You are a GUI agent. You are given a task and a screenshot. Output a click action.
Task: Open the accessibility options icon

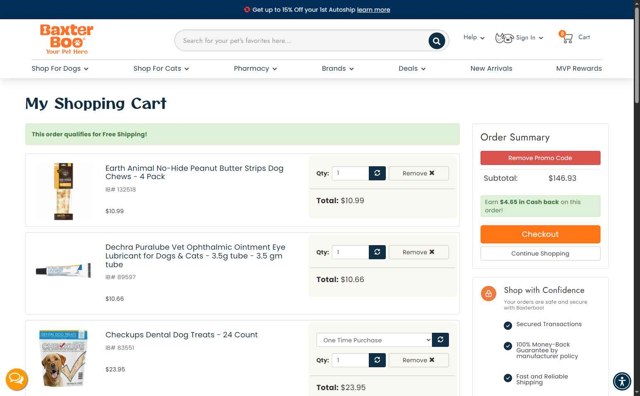click(x=622, y=382)
